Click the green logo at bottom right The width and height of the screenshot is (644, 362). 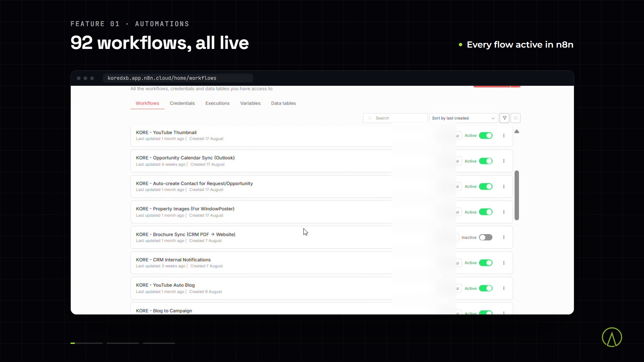coord(612,337)
